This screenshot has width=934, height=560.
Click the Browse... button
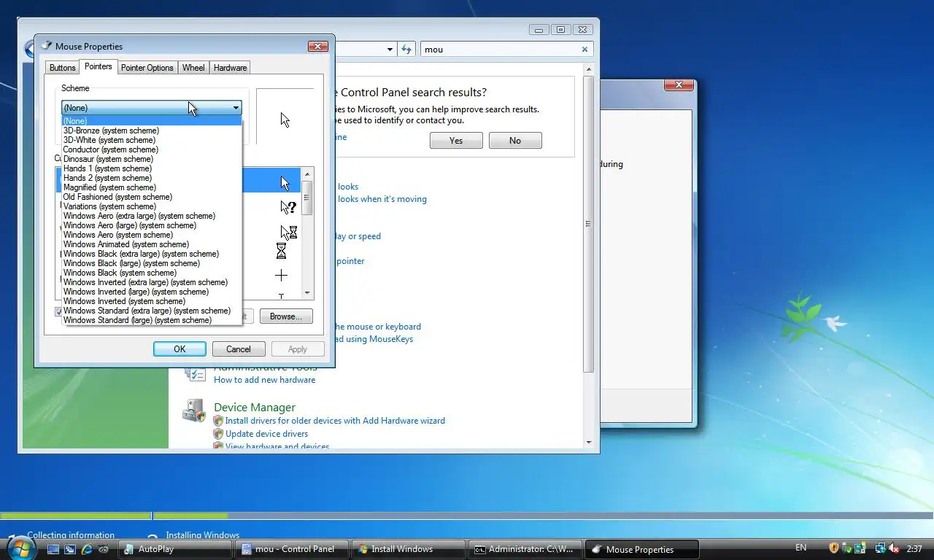286,316
